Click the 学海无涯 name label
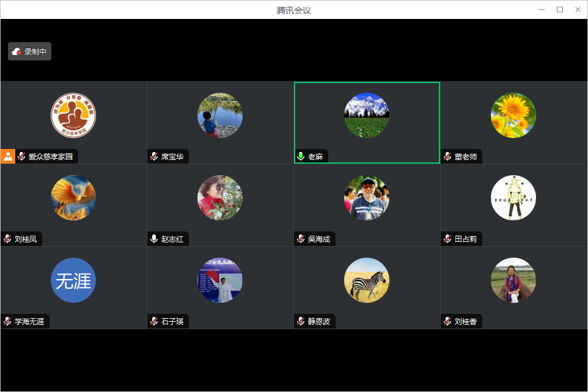This screenshot has height=392, width=588. click(29, 321)
